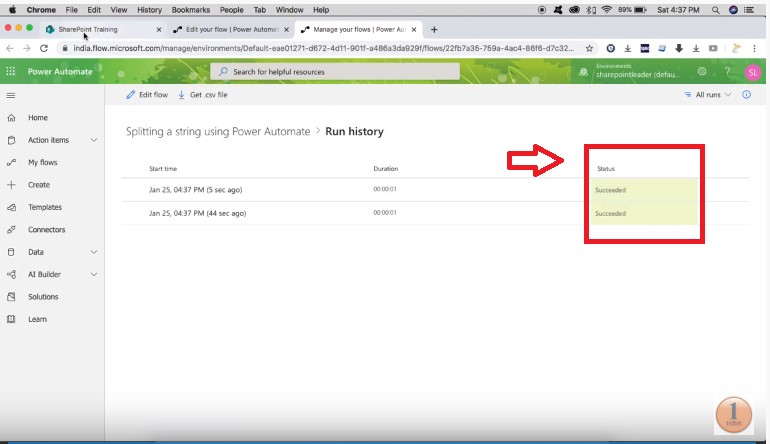
Task: Open the Connectors page
Action: click(x=46, y=230)
